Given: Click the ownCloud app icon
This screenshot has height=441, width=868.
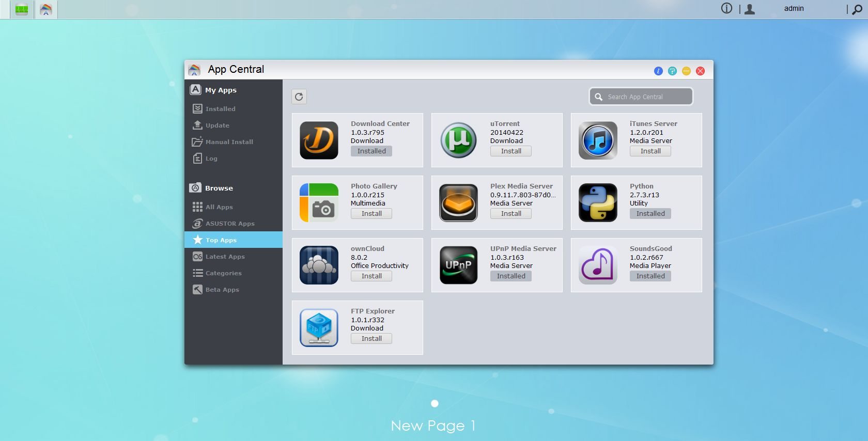Looking at the screenshot, I should point(319,265).
